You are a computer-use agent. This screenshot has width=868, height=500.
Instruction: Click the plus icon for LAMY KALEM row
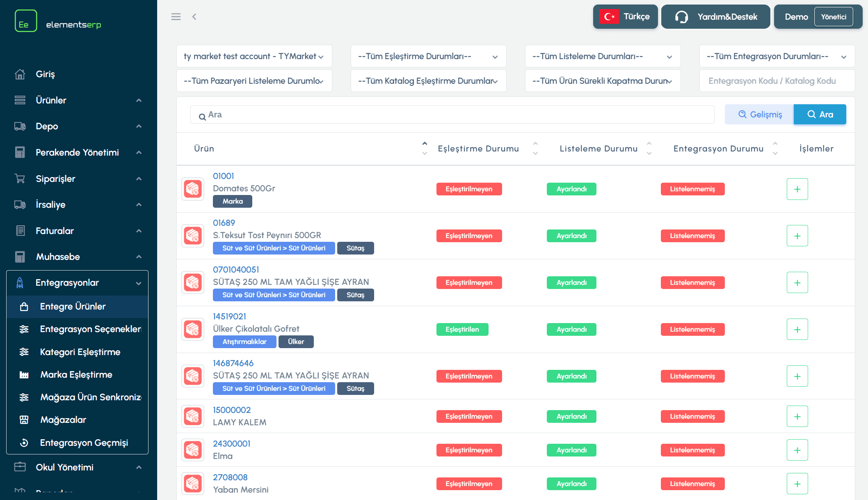pos(797,417)
